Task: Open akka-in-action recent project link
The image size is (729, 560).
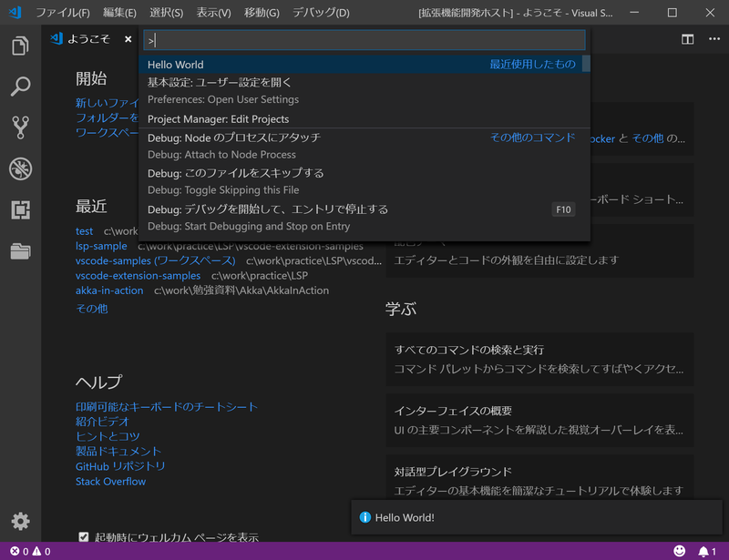Action: click(x=109, y=290)
